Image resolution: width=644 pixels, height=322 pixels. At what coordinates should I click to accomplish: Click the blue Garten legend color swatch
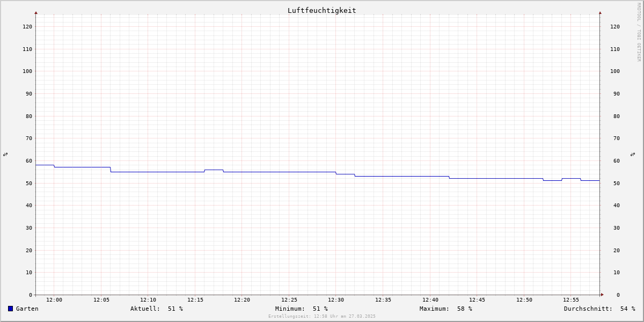(10, 309)
